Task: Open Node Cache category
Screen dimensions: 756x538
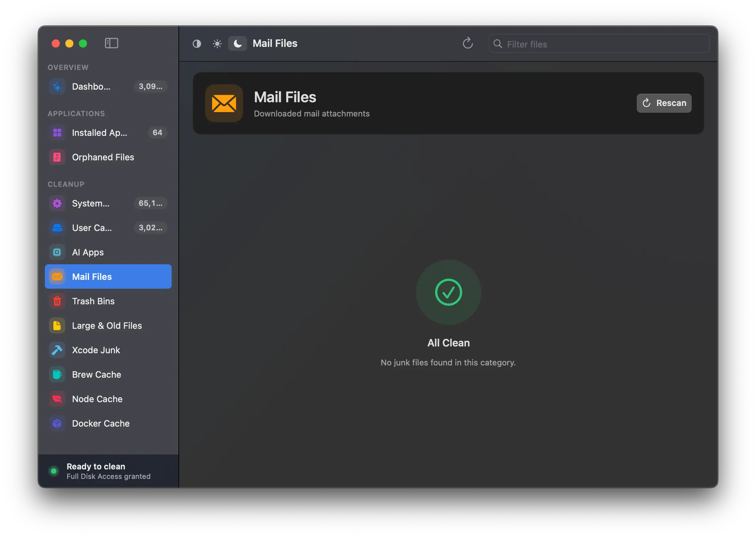Action: pyautogui.click(x=108, y=399)
